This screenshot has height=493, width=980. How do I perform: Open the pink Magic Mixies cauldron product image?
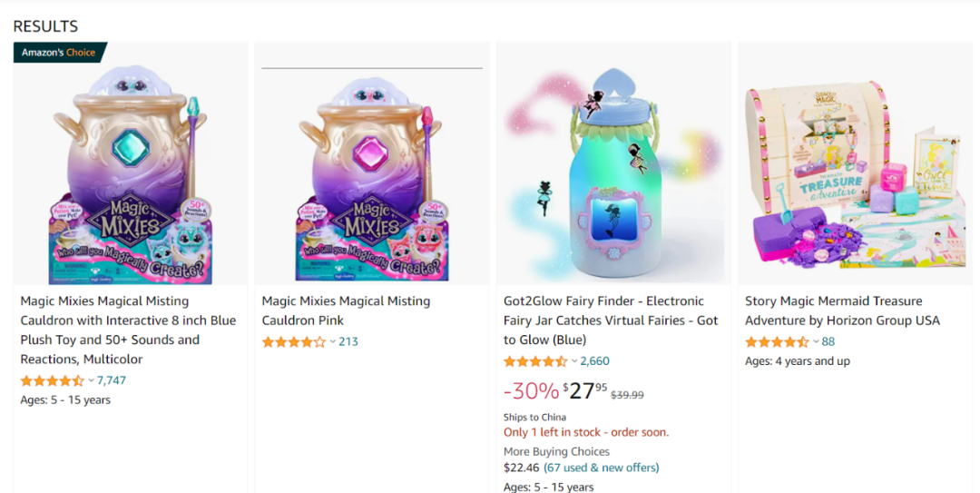click(x=371, y=177)
